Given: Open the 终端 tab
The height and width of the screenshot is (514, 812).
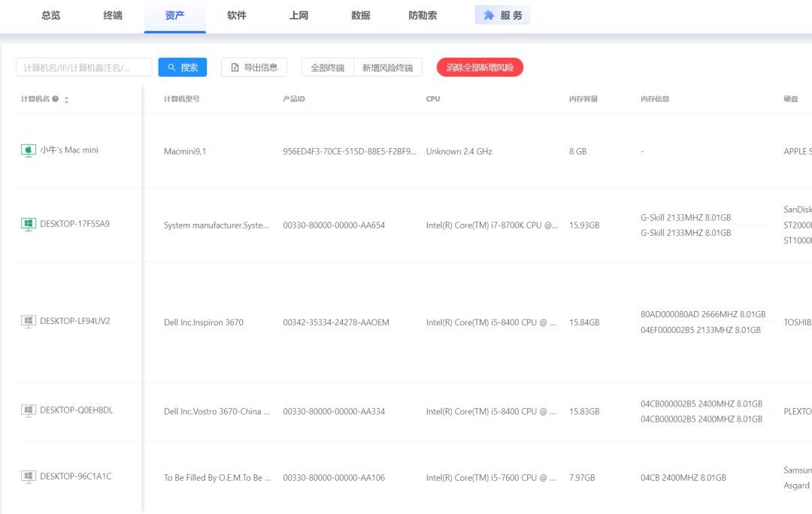Looking at the screenshot, I should tap(113, 15).
